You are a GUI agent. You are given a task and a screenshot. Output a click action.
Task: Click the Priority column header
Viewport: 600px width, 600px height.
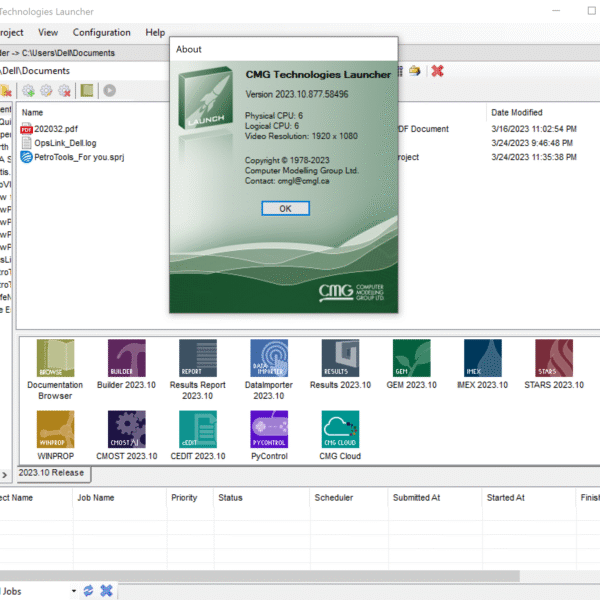pyautogui.click(x=184, y=497)
